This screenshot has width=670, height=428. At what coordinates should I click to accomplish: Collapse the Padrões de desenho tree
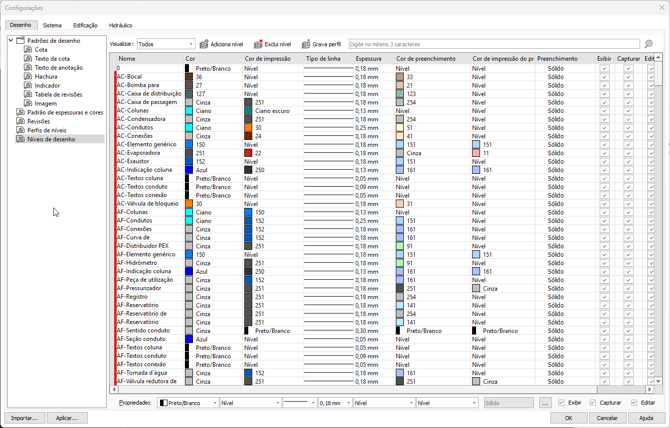tap(11, 41)
